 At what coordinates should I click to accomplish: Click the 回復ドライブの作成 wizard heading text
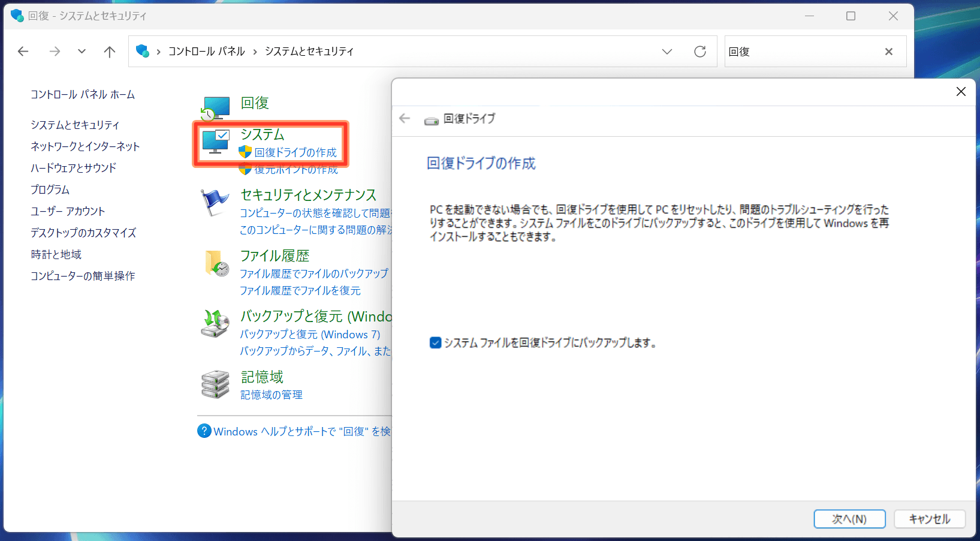point(481,163)
